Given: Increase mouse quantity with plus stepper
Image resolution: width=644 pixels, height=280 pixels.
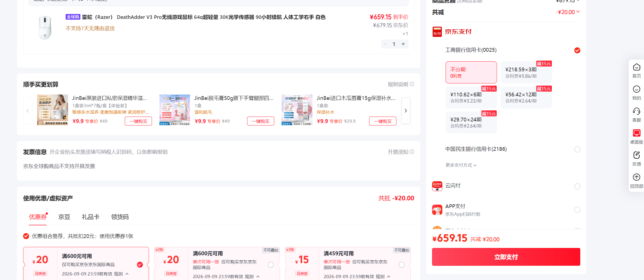Looking at the screenshot, I should [403, 44].
